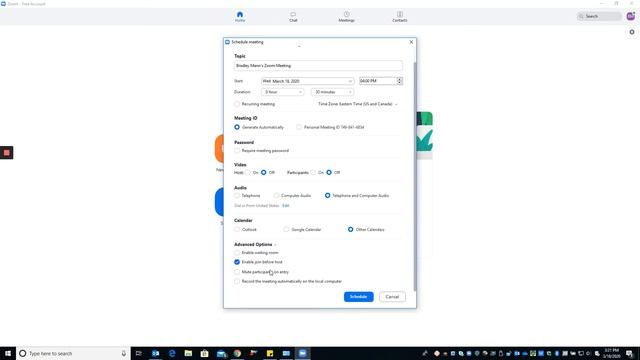Switch to the Chat tab

pos(293,16)
